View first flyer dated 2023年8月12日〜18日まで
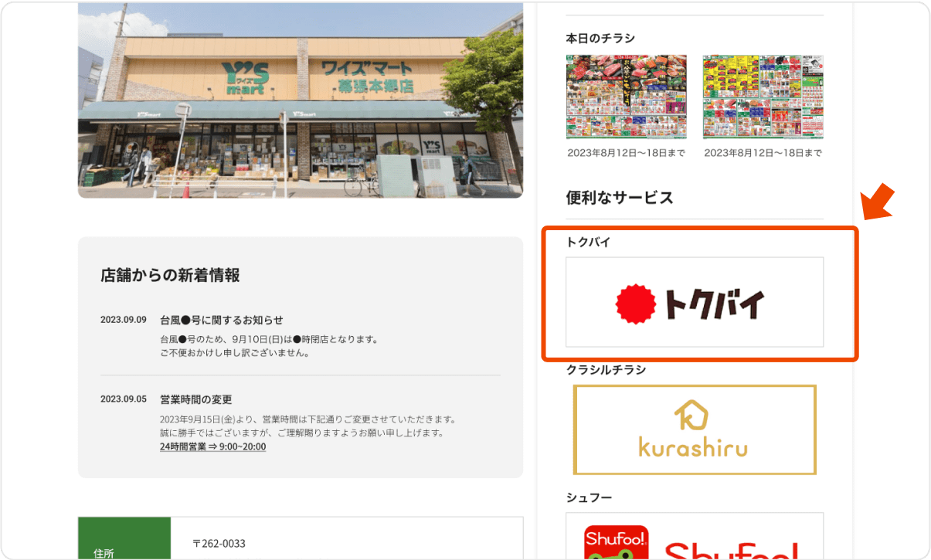The width and height of the screenshot is (931, 560). click(627, 97)
